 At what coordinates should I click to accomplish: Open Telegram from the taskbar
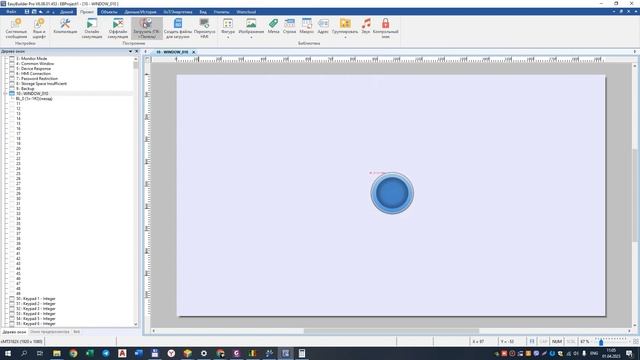(106, 353)
